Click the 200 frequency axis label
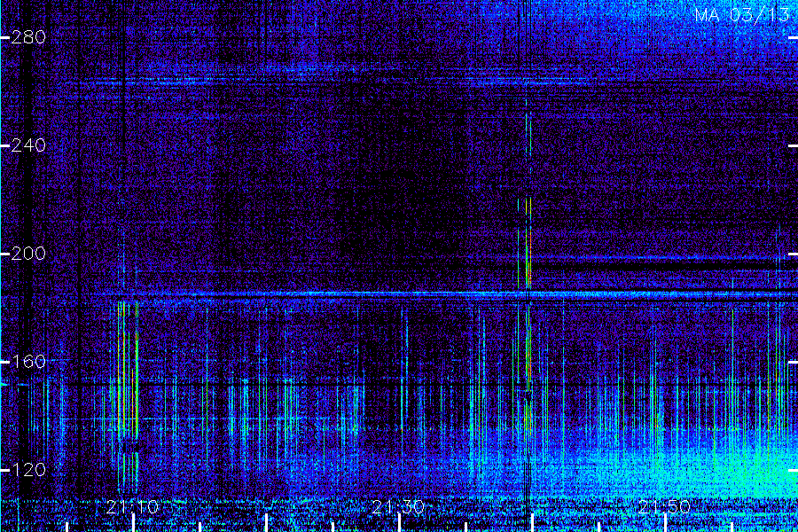798x532 pixels. 28,254
